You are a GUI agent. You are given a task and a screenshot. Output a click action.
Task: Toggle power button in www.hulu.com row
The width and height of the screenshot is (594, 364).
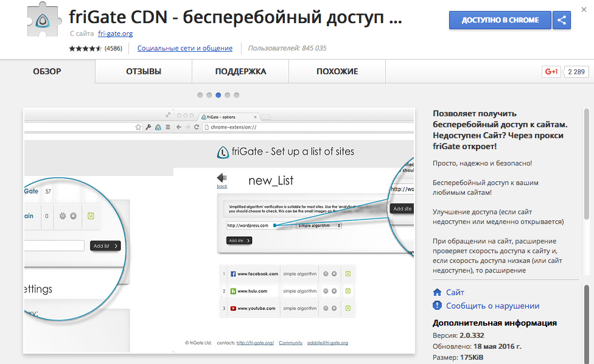(348, 291)
